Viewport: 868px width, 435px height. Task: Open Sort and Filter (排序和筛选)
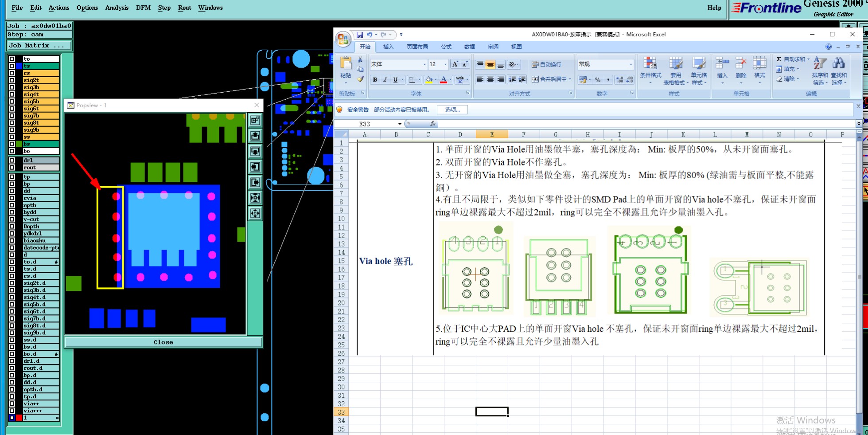[x=820, y=71]
